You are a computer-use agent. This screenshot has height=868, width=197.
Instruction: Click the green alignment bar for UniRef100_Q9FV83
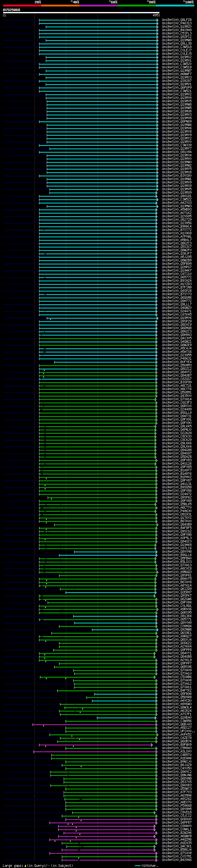pos(98,460)
